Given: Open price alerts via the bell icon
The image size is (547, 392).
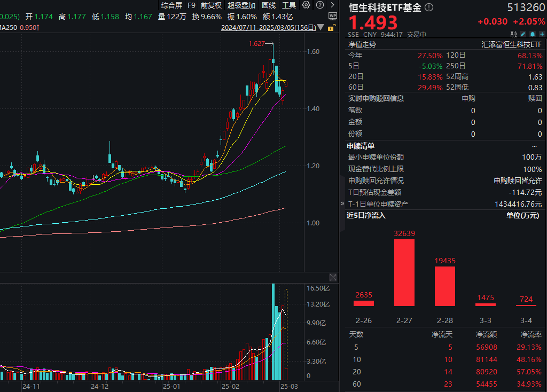Looking at the screenshot, I should point(533,34).
